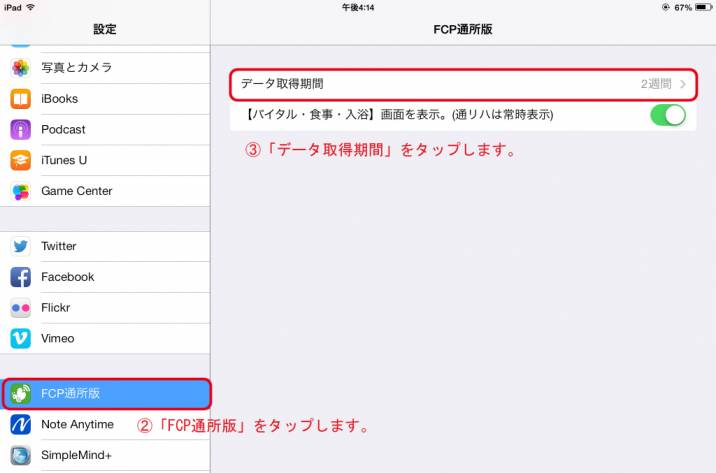Open Vimeo settings row
The image size is (716, 473).
[105, 338]
